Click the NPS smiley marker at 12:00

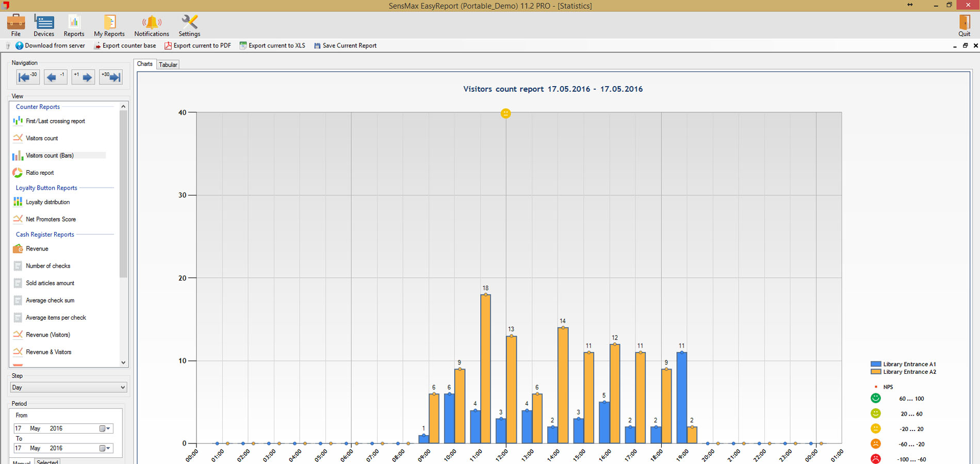(506, 113)
